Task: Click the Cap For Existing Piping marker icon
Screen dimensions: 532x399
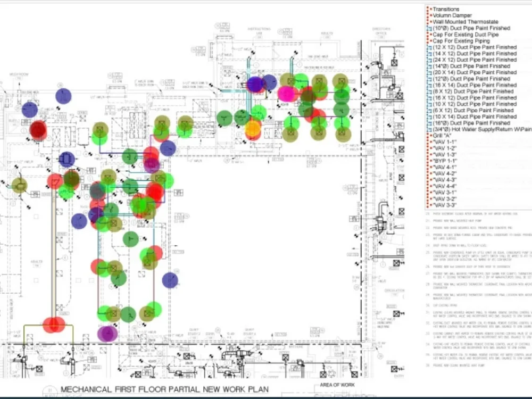Action: coord(429,40)
